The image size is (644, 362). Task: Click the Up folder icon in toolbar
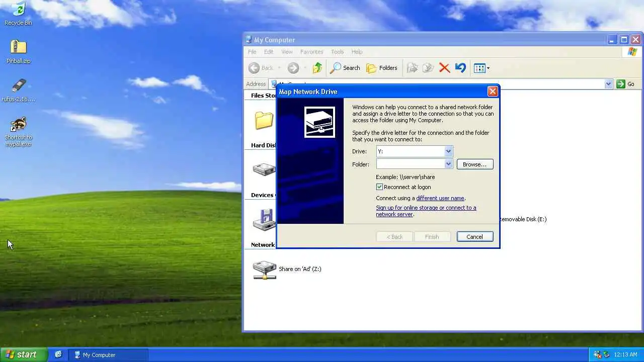coord(317,68)
